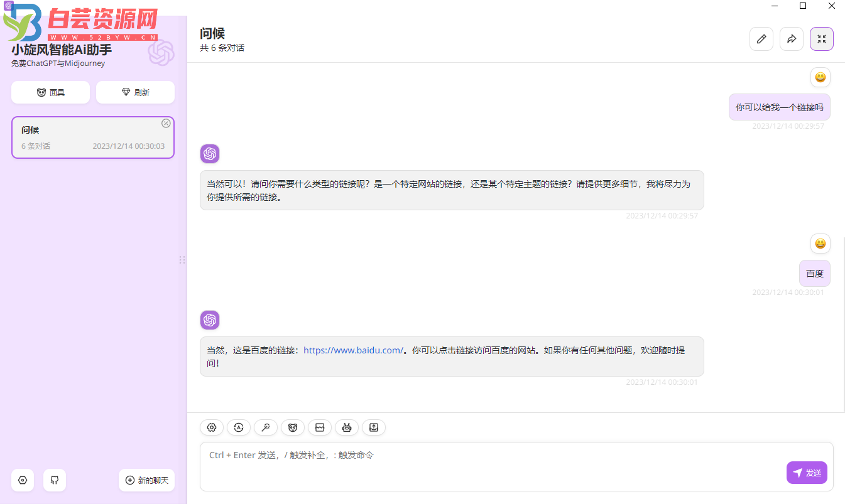Click the ChatGPT logo in sidebar header

(161, 52)
